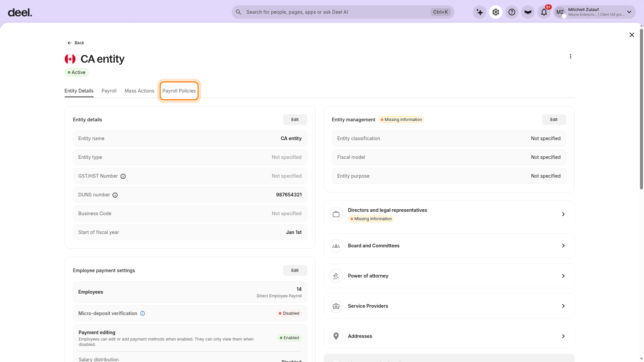Click the Fiscal model row
Viewport: 644px width, 362px height.
(x=449, y=157)
